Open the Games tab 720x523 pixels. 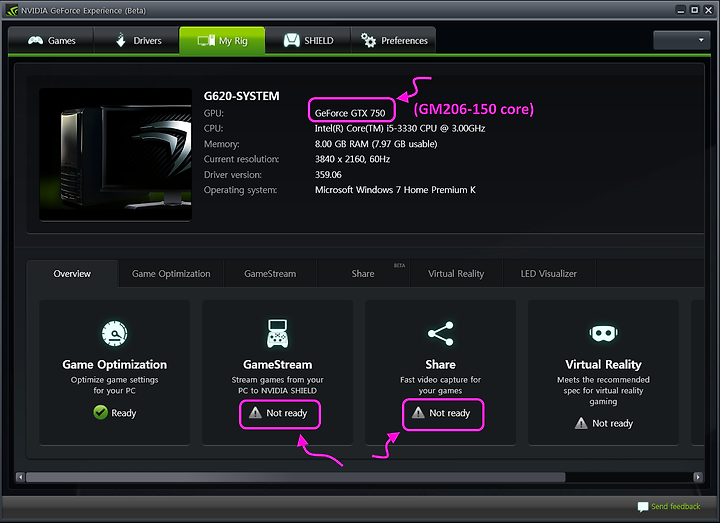coord(51,40)
